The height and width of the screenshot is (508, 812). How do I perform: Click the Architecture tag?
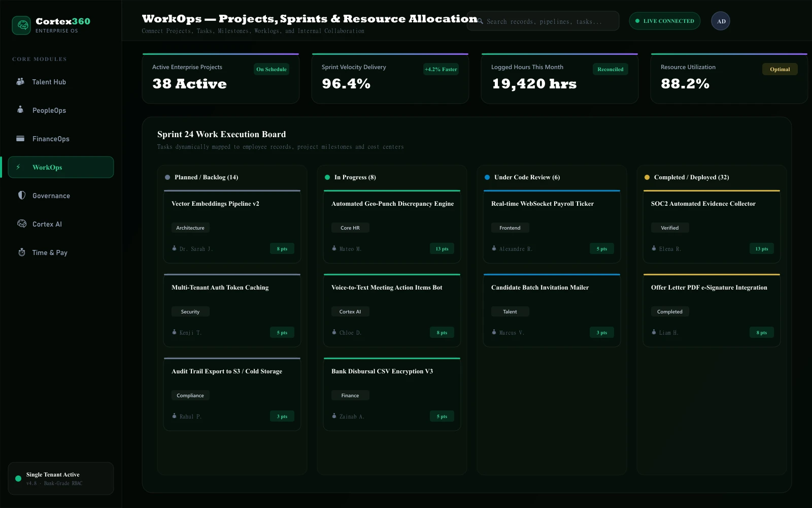[x=190, y=228]
